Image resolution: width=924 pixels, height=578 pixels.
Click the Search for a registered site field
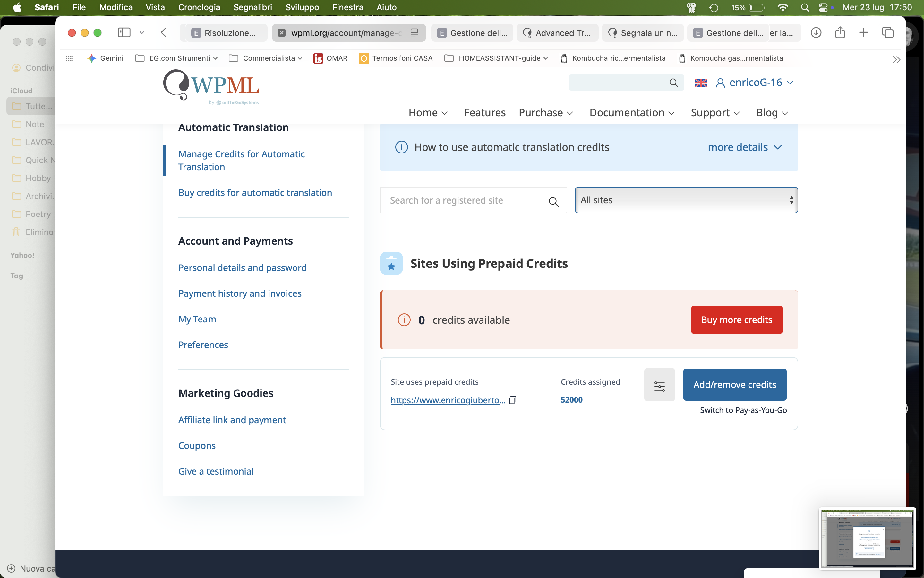[474, 200]
